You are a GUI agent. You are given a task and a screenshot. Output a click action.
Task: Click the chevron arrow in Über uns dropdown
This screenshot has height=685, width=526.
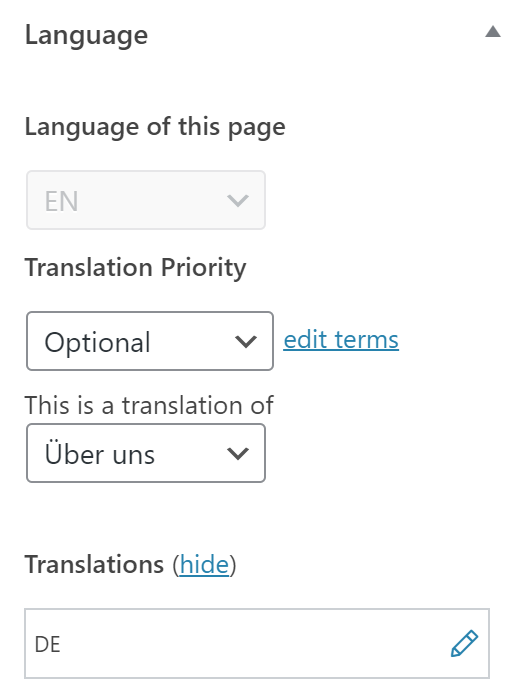[x=238, y=453]
